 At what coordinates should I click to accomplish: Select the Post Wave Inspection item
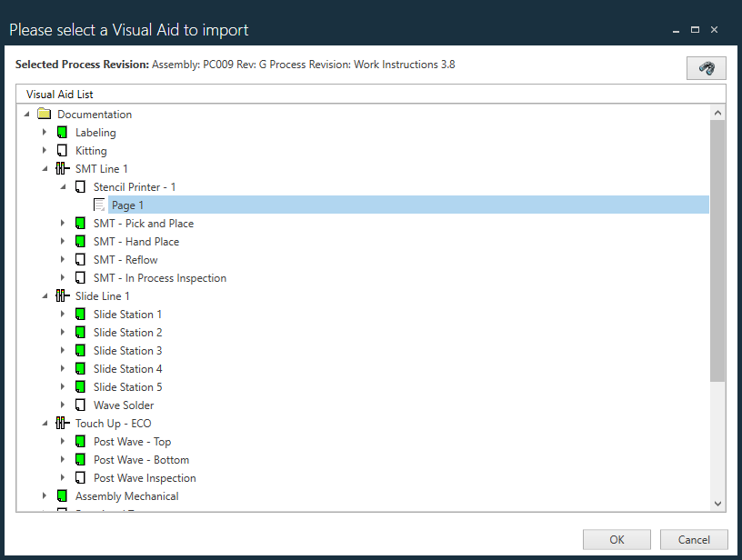click(144, 477)
